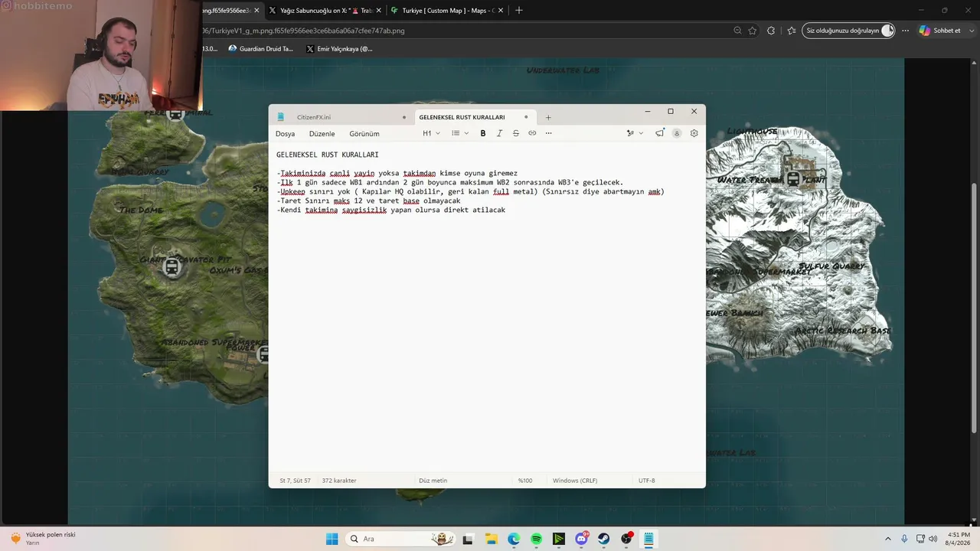Close the Turkiye Custom Map browser tab
This screenshot has height=551, width=980.
pyautogui.click(x=502, y=11)
